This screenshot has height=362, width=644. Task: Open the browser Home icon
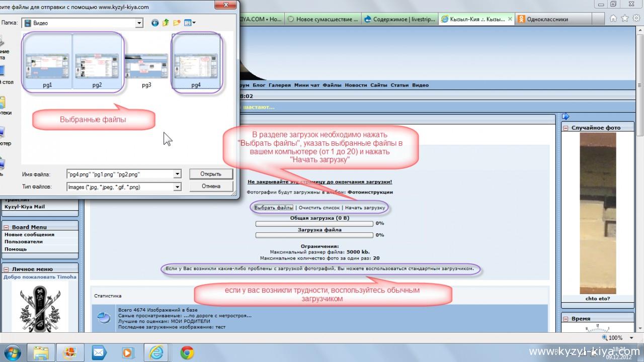coord(613,19)
